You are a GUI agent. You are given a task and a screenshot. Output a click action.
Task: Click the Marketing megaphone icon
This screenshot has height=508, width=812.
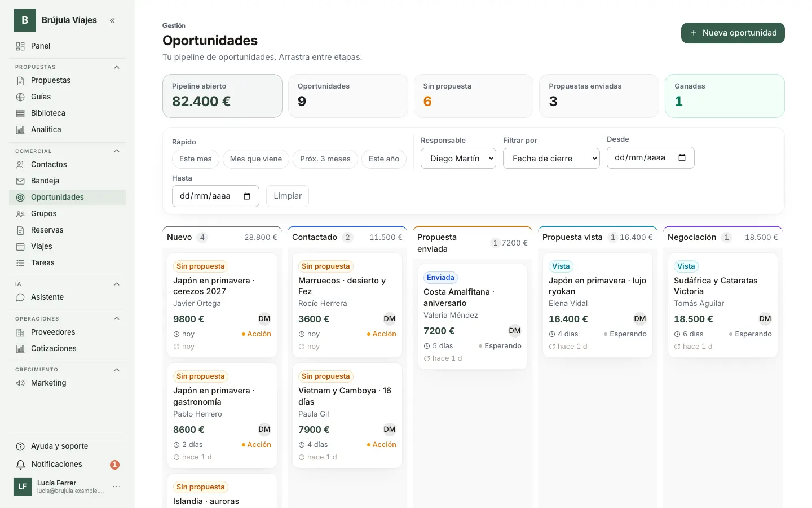tap(20, 383)
